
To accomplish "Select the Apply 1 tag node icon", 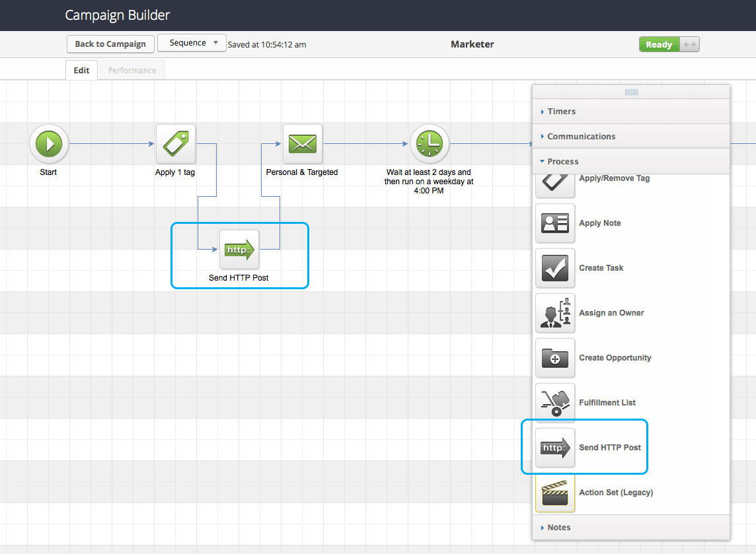I will (176, 144).
